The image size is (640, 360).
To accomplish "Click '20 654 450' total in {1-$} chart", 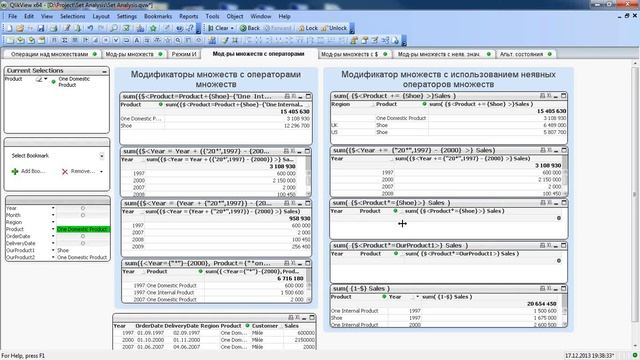I will pos(542,304).
